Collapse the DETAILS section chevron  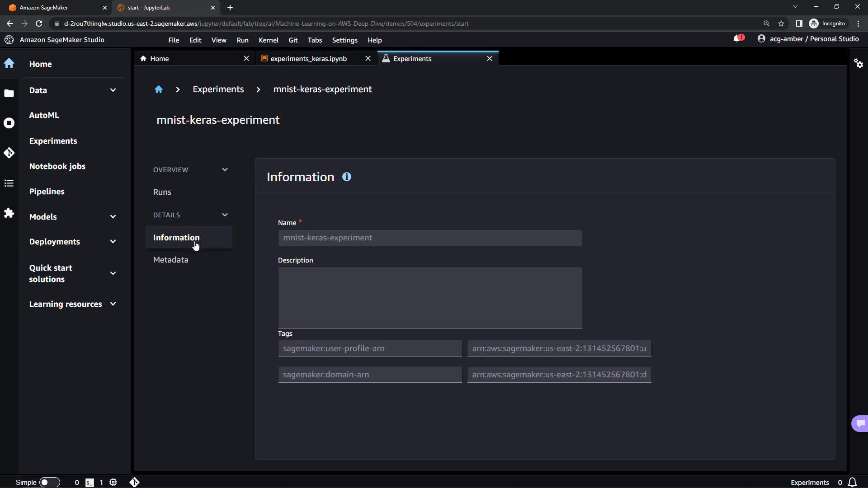[225, 215]
